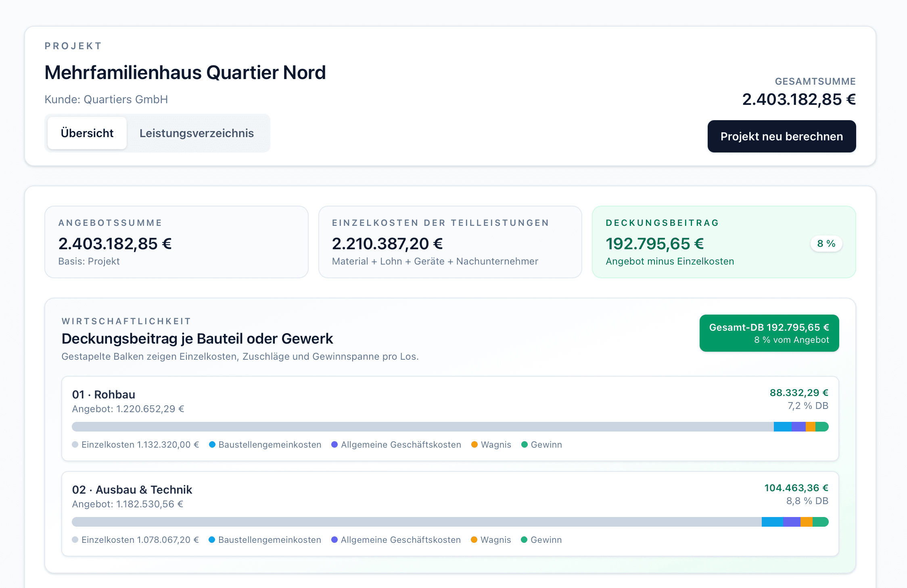Viewport: 907px width, 588px height.
Task: Click the 02 · Ausbau & Technik title
Action: click(x=132, y=490)
